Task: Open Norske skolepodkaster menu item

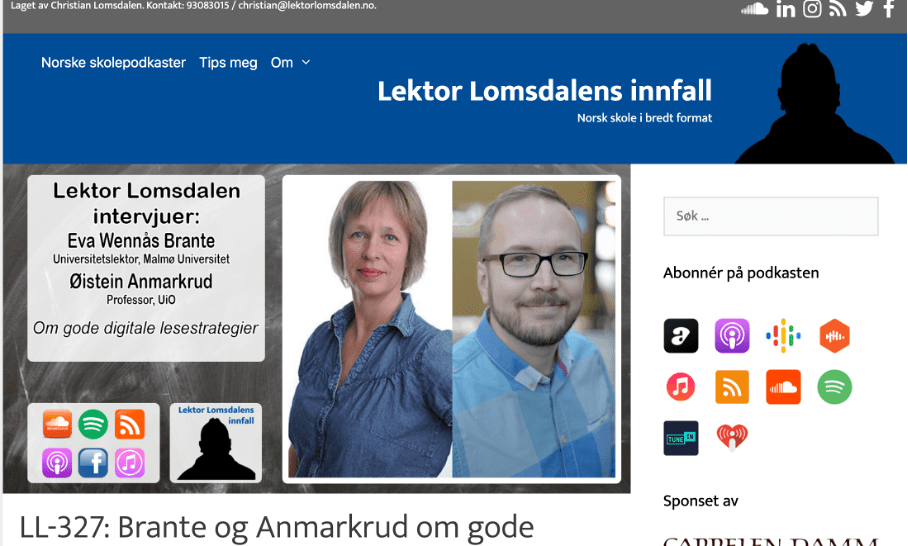Action: (x=114, y=63)
